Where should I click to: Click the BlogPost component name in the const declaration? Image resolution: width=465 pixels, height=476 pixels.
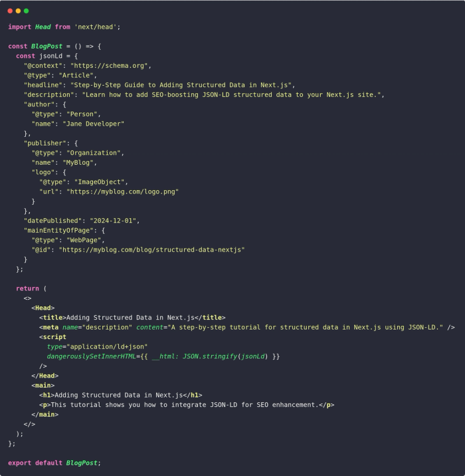pyautogui.click(x=46, y=46)
